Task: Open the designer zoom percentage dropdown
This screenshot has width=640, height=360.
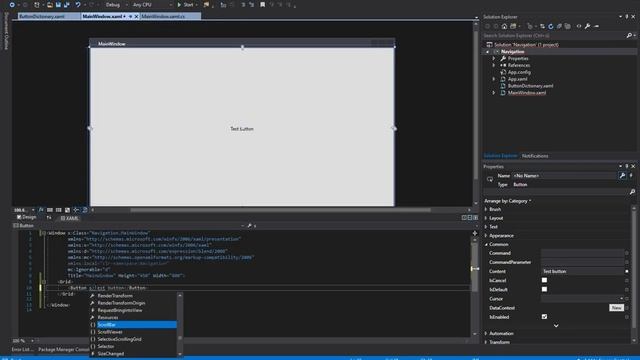Action: [33, 210]
